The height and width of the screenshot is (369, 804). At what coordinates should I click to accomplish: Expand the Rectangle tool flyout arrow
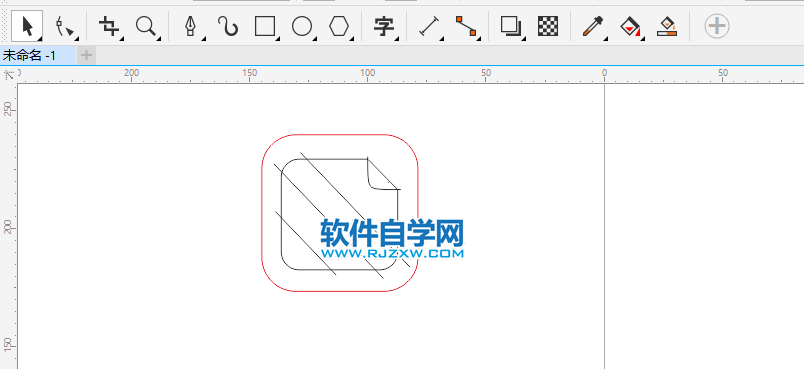(278, 39)
